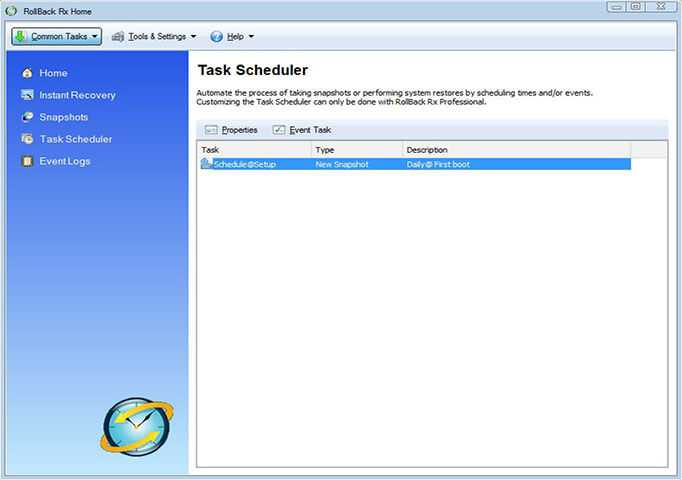Click the Schedule@Setup task row icon

[206, 164]
